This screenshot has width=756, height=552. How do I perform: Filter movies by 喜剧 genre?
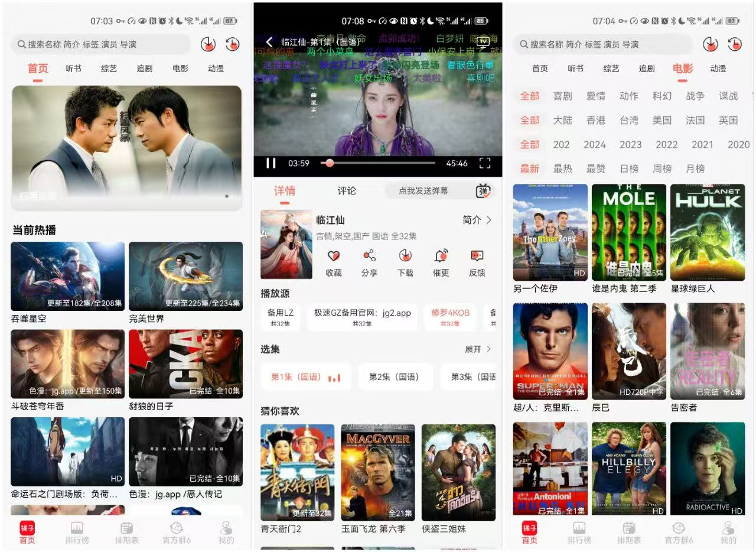(x=563, y=96)
